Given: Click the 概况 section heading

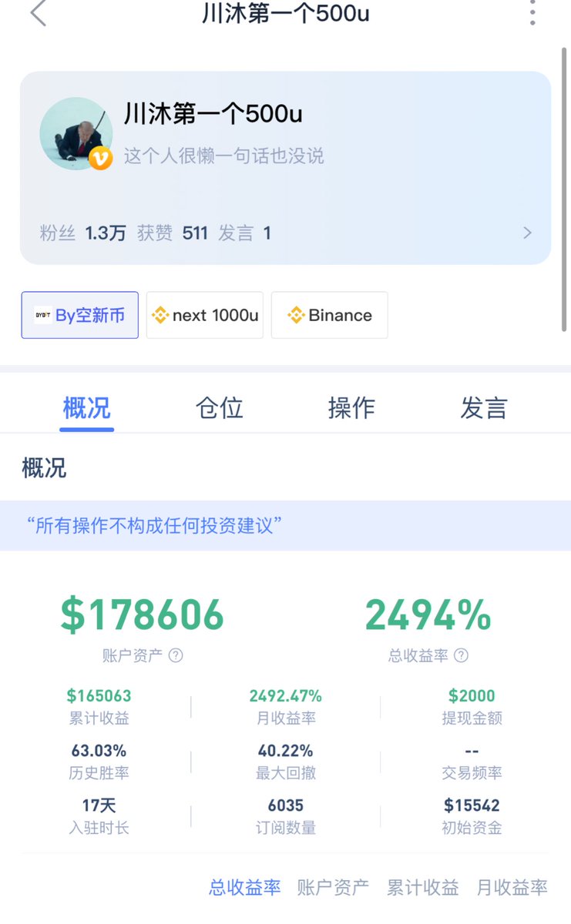Looking at the screenshot, I should [x=44, y=468].
